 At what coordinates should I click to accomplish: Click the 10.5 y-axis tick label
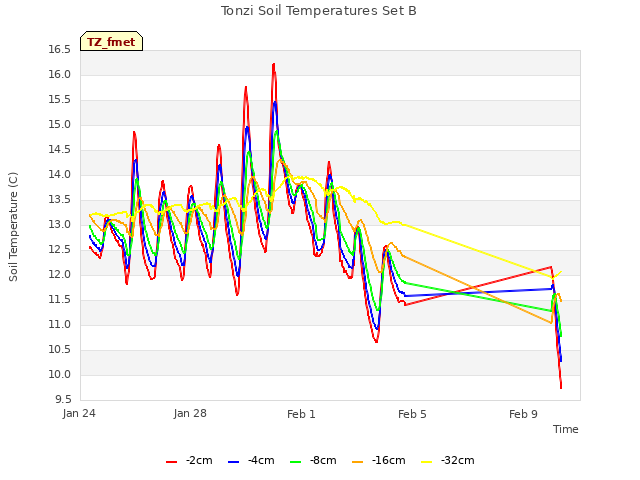[60, 349]
